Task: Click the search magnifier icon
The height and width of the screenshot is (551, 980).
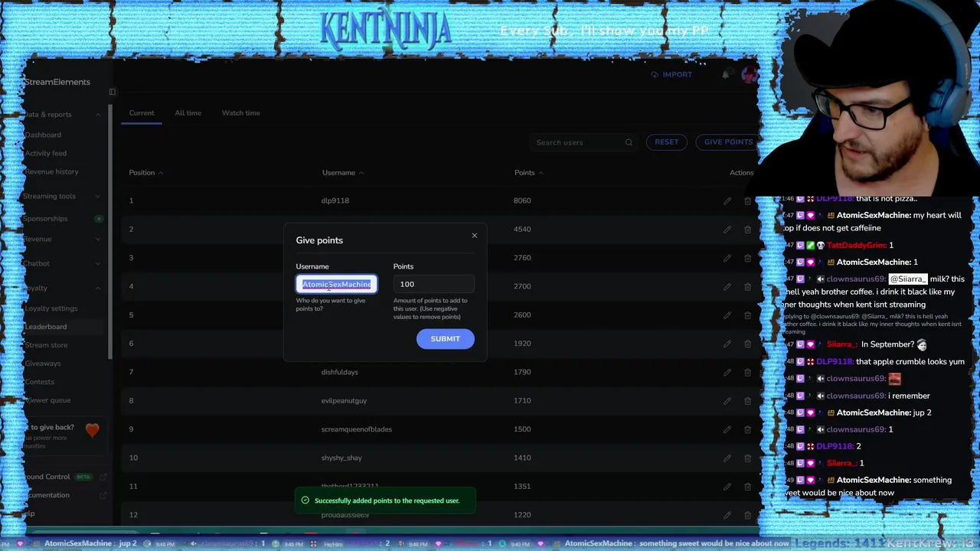Action: click(629, 142)
